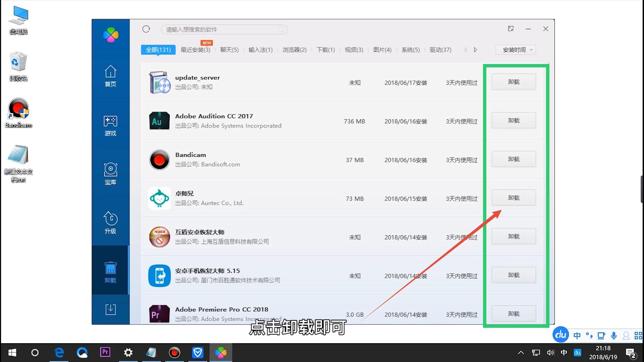
Task: Open Microsoft Edge from taskbar
Action: pos(59,353)
